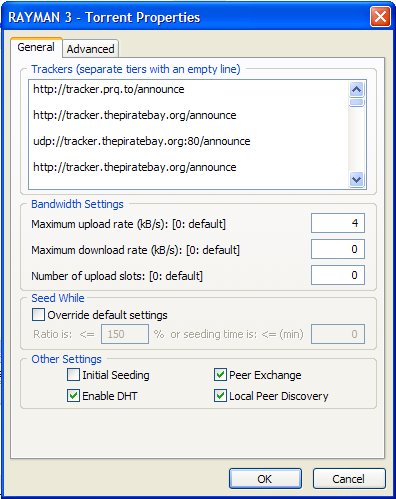The height and width of the screenshot is (499, 396).
Task: Click the seed Ratio field showing 150
Action: tap(125, 334)
